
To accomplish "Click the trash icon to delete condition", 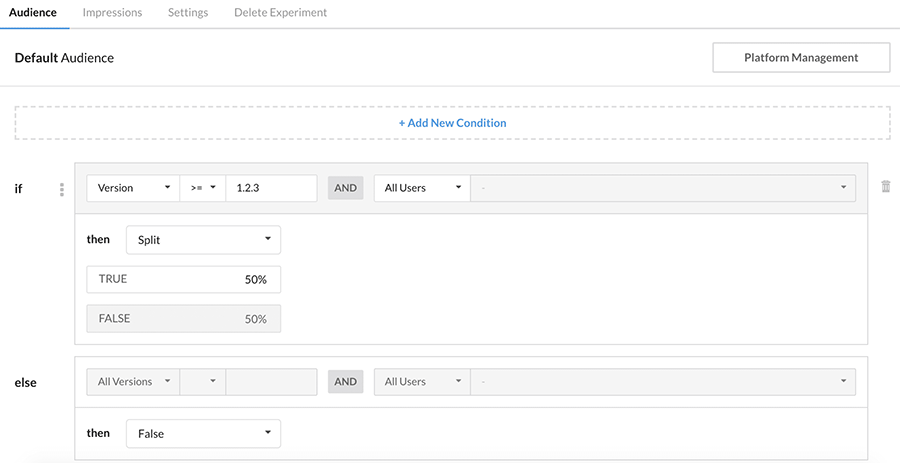I will point(885,187).
